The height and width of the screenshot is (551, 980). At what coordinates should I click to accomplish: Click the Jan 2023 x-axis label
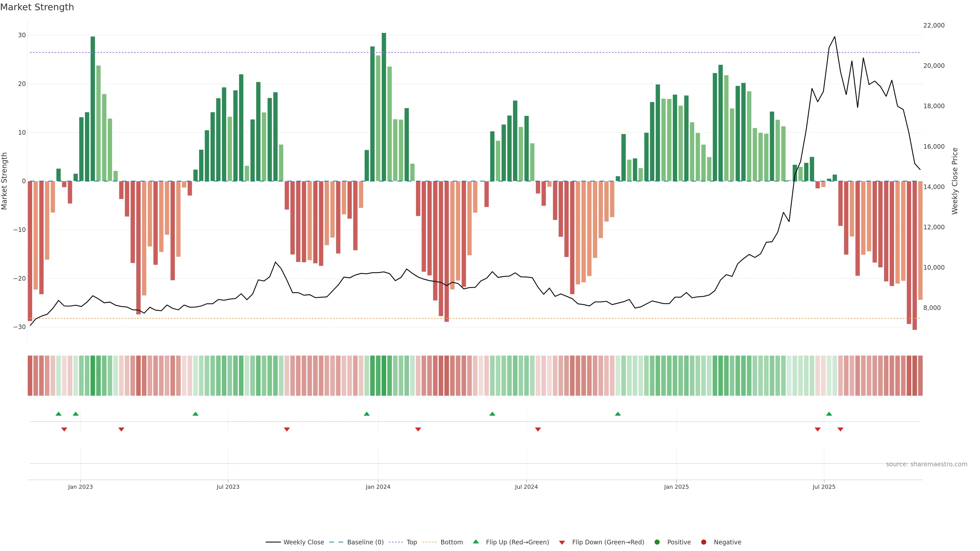[x=80, y=487]
